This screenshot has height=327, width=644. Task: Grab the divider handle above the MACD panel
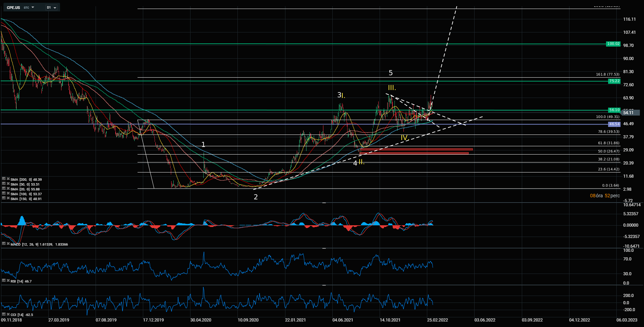pyautogui.click(x=324, y=203)
